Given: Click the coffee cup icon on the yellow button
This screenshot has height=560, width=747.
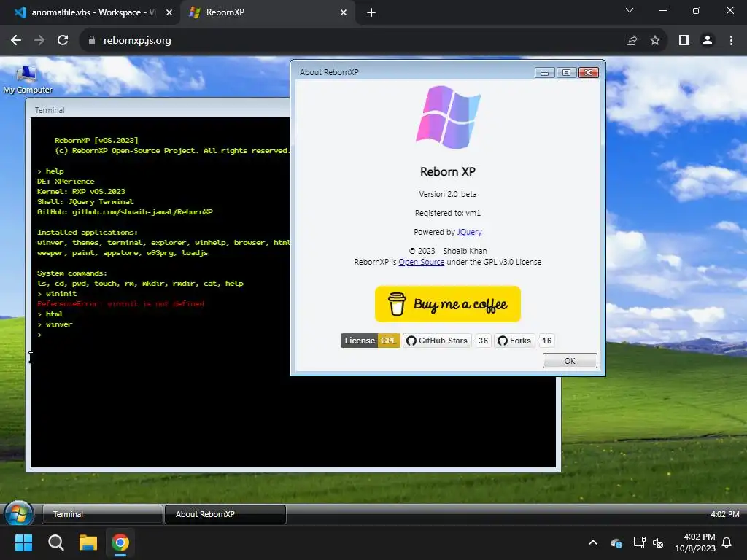Looking at the screenshot, I should [396, 304].
